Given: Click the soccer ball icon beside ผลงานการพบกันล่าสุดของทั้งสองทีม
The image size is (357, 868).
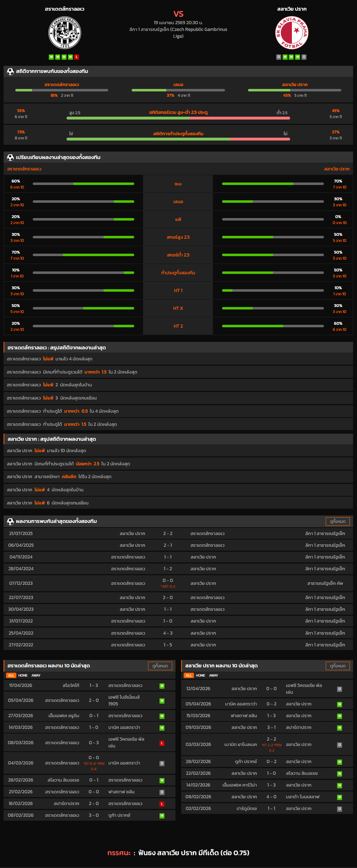Looking at the screenshot, I should pos(10,521).
